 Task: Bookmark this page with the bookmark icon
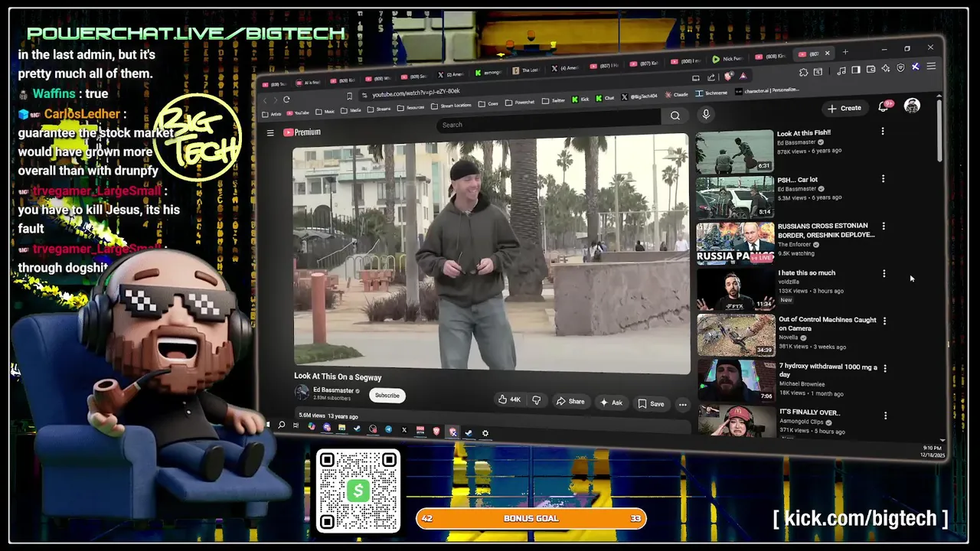point(349,96)
